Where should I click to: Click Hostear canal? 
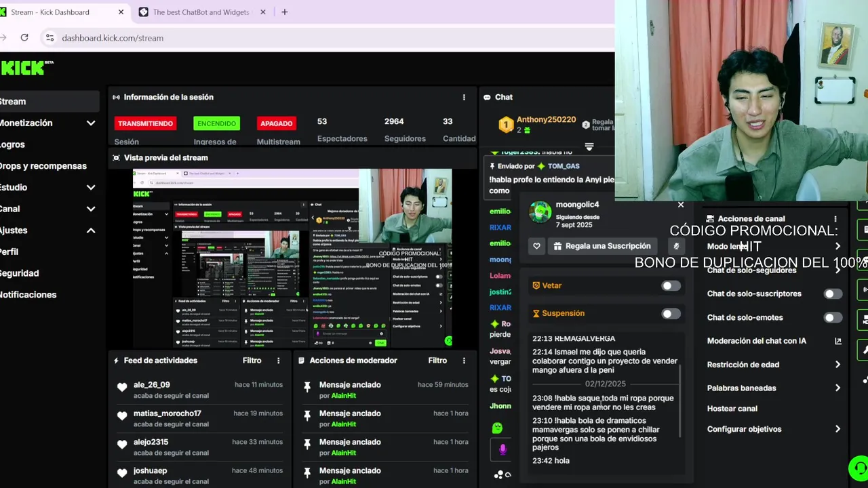pos(732,409)
